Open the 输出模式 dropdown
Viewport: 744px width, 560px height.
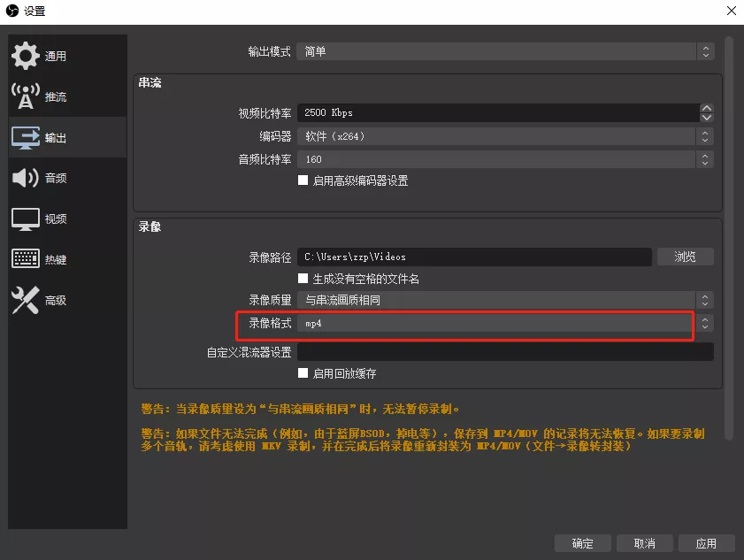click(505, 51)
